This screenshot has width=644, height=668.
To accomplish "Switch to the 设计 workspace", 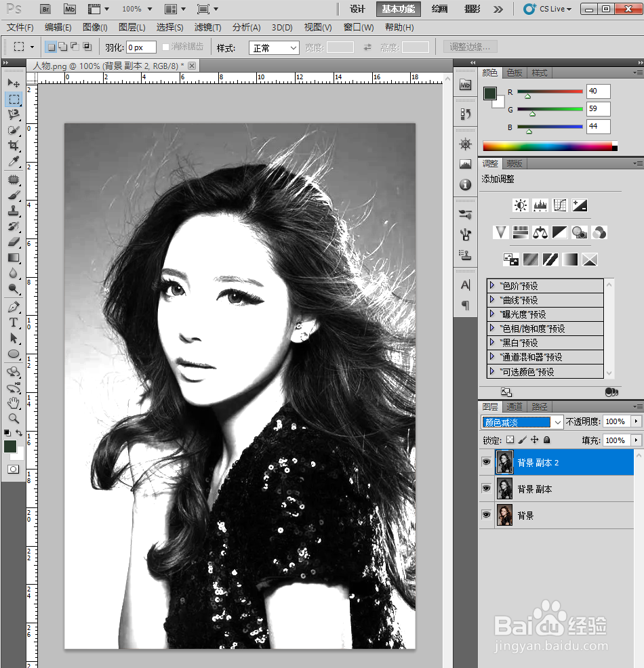I will [357, 9].
